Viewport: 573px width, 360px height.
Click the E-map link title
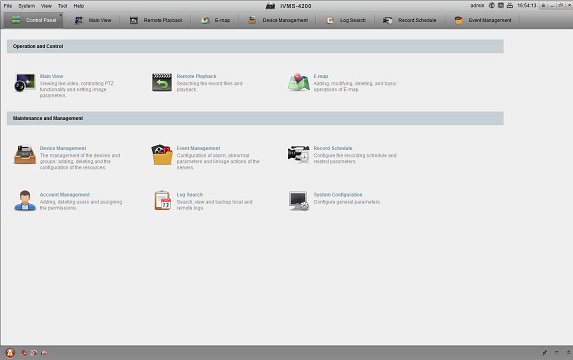tap(320, 76)
